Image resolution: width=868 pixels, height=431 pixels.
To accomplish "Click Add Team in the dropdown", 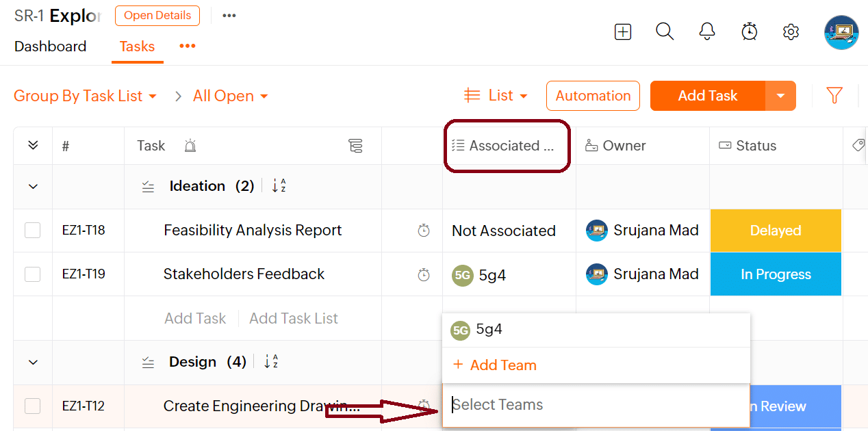I will tap(494, 365).
